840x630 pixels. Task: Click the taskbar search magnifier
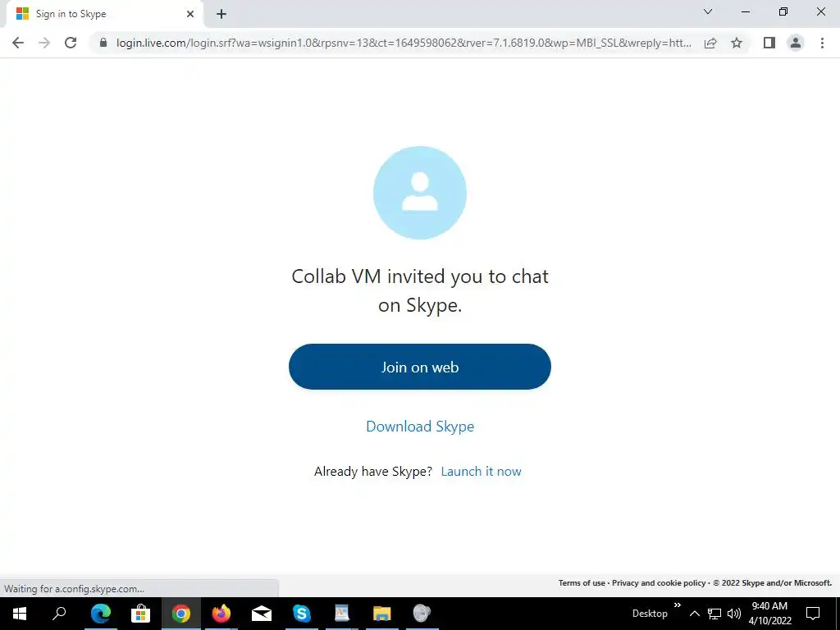click(59, 614)
